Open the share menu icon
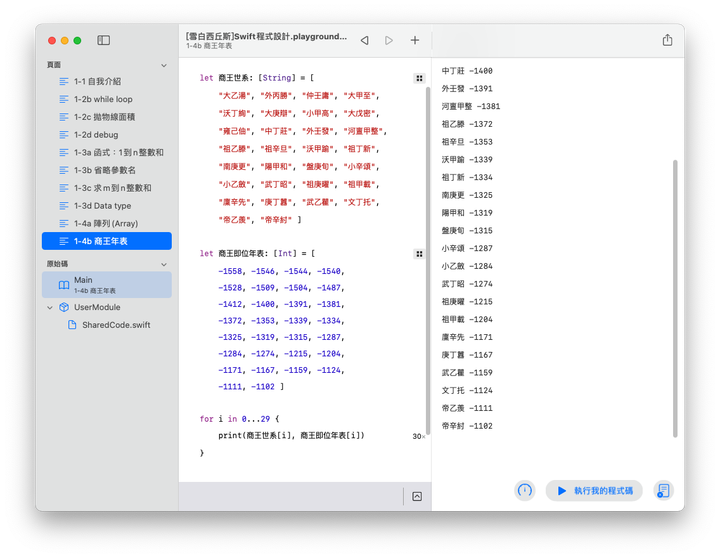The height and width of the screenshot is (558, 720). click(667, 40)
